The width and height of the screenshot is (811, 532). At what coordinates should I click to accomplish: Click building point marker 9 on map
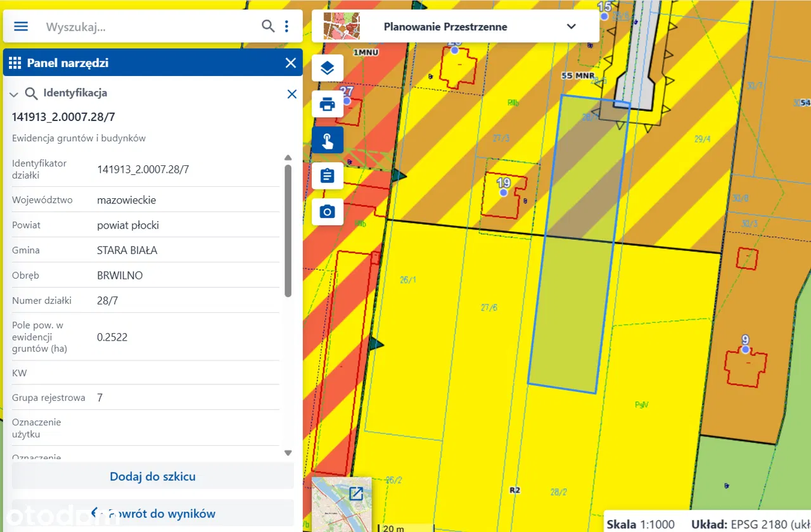(x=745, y=349)
